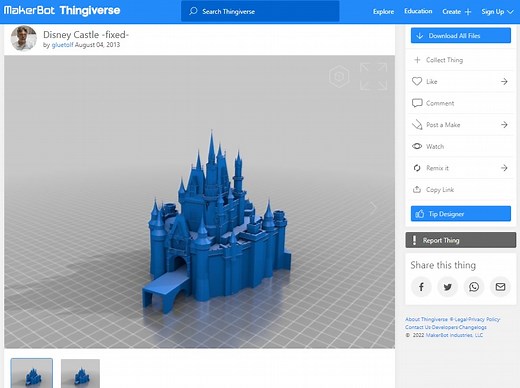Open the Developers footer link
Image resolution: width=520 pixels, height=388 pixels.
coord(445,327)
